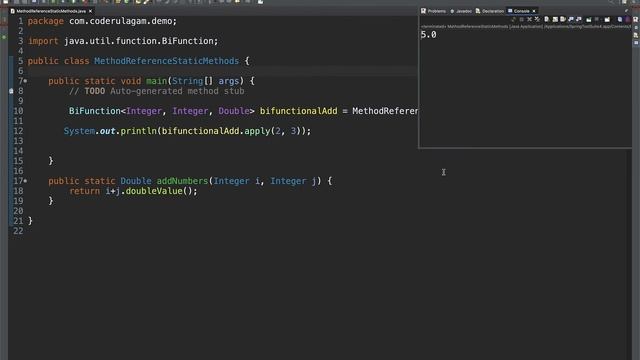Close the Console view tab
640x360 pixels.
533,11
